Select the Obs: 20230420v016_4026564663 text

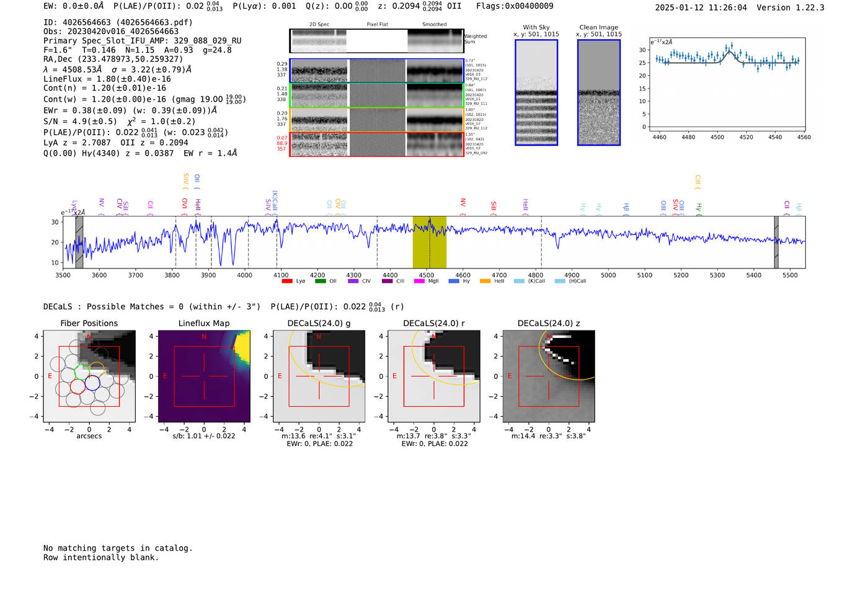pos(111,32)
